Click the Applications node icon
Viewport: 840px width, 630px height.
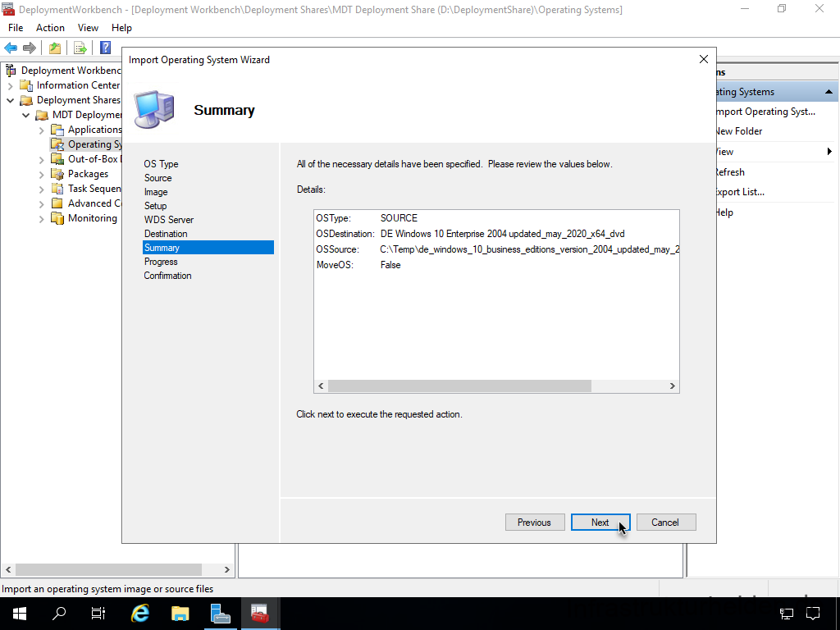pyautogui.click(x=57, y=130)
